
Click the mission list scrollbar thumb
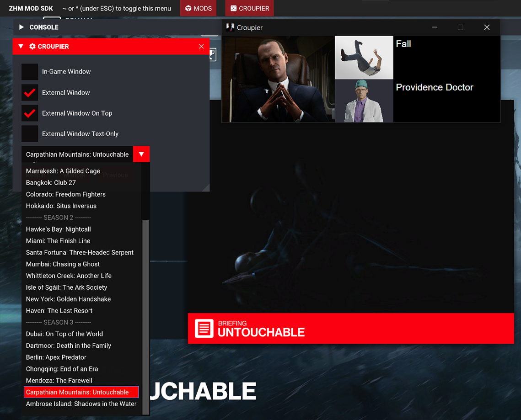pos(145,317)
